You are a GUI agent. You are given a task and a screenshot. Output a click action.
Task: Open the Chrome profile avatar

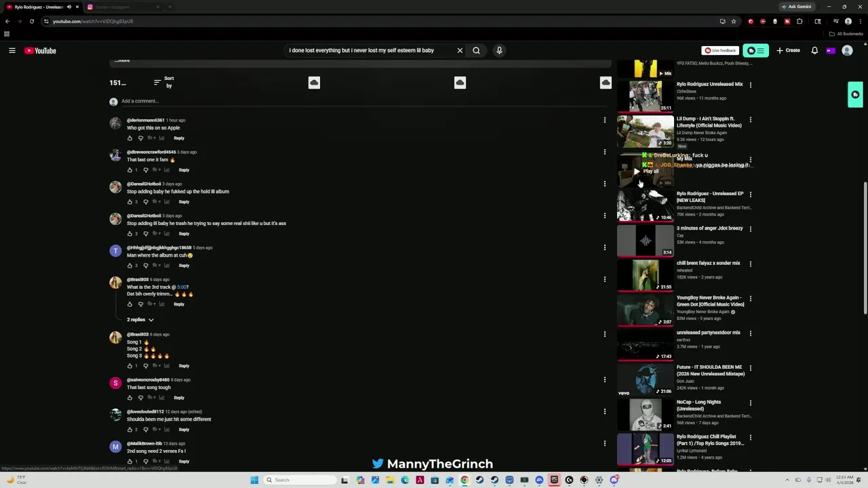848,21
